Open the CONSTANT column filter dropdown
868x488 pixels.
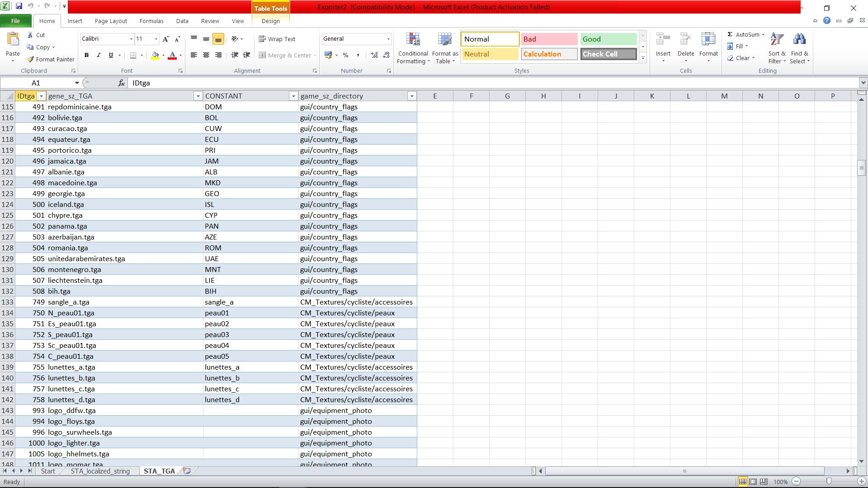pyautogui.click(x=293, y=96)
